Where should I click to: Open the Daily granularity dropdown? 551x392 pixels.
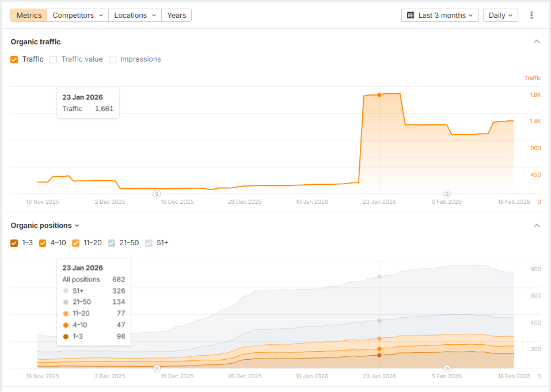coord(500,16)
